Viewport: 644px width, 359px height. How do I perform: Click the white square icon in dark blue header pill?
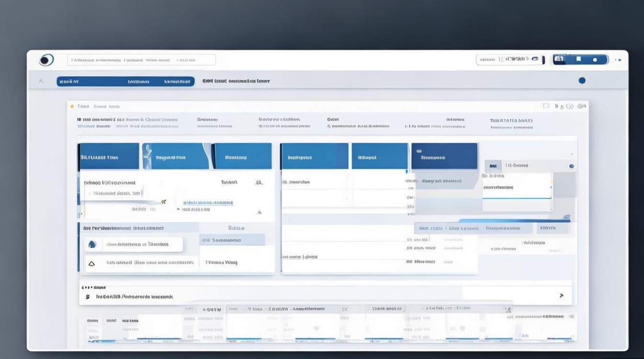[x=578, y=59]
